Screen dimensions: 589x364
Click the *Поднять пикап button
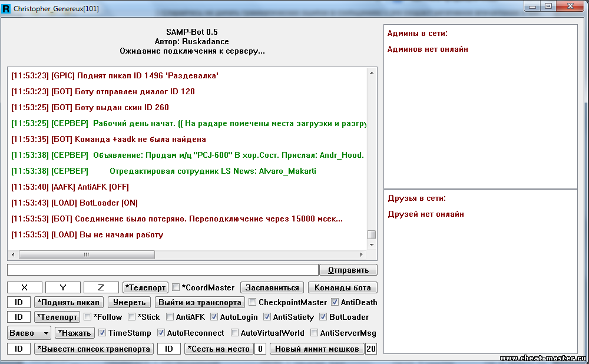pos(68,302)
